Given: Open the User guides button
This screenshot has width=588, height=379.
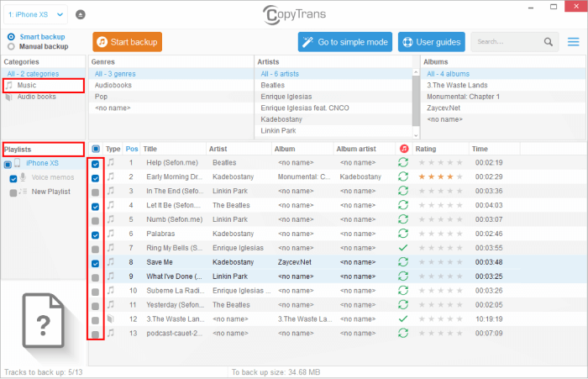Looking at the screenshot, I should coord(431,42).
